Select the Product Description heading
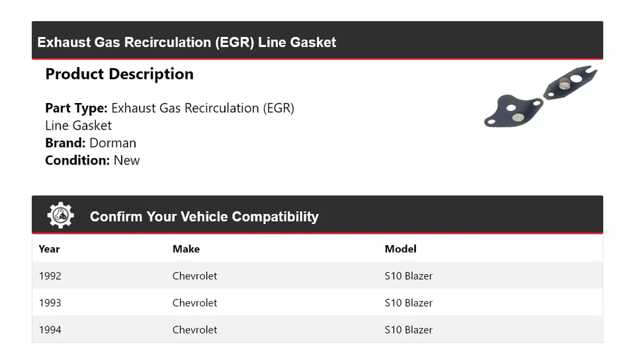 (119, 74)
